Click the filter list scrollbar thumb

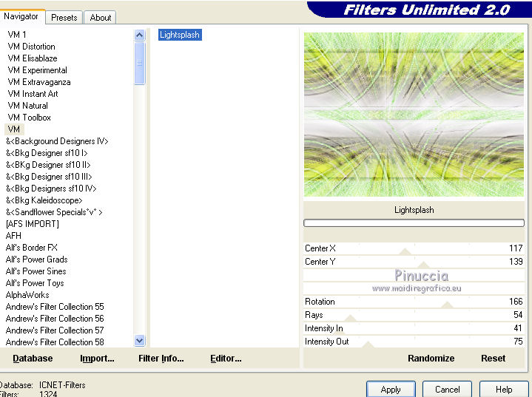coord(139,63)
